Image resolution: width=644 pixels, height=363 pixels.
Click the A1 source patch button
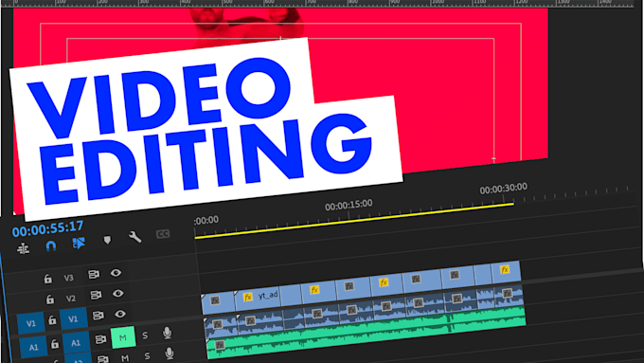click(x=33, y=347)
